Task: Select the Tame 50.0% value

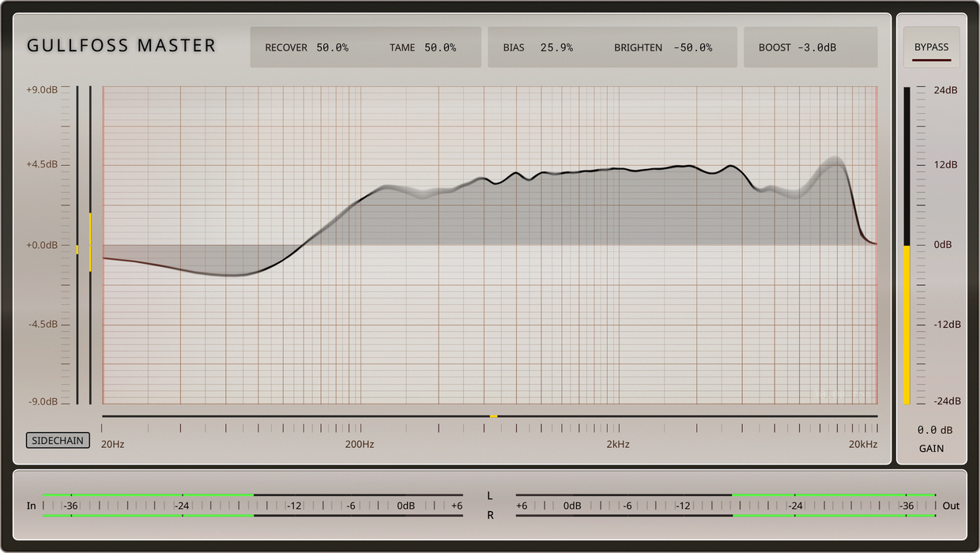Action: coord(439,47)
